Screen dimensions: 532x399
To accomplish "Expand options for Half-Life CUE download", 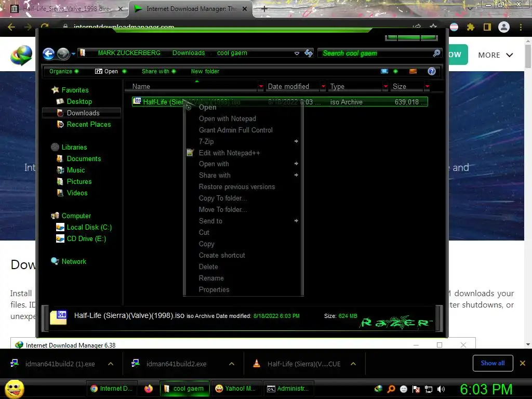I will point(353,364).
